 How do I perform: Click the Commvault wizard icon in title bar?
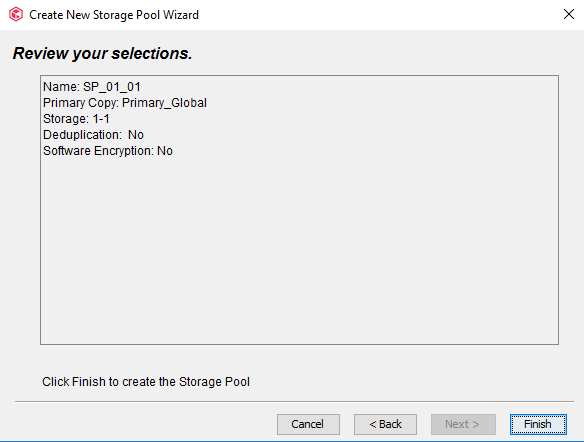pyautogui.click(x=16, y=15)
